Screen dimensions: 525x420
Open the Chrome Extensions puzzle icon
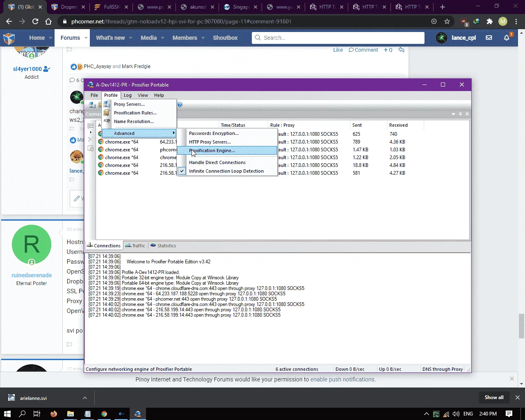coord(490,21)
